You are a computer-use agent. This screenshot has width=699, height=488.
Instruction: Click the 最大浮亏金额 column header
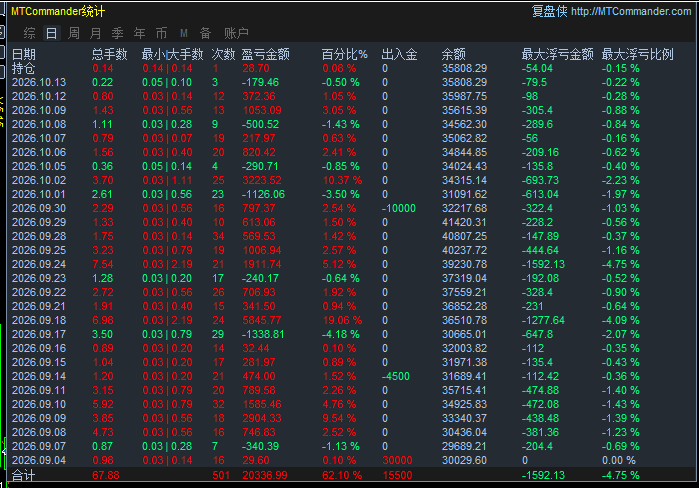point(557,54)
